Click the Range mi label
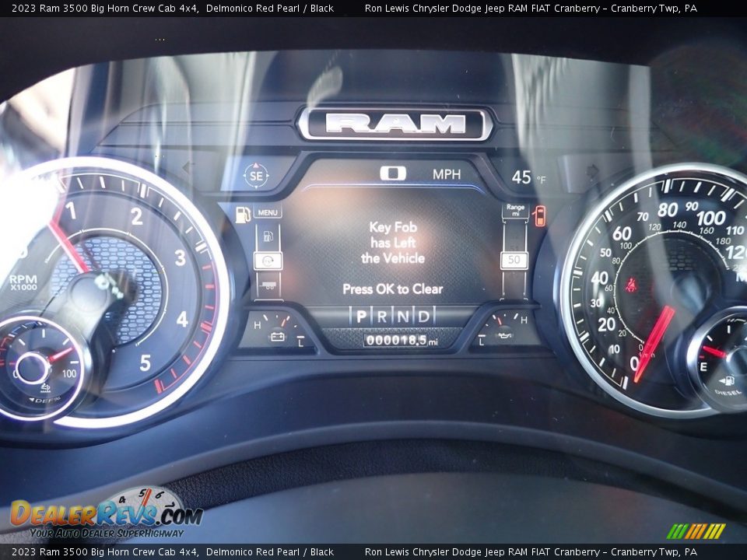 (x=515, y=210)
